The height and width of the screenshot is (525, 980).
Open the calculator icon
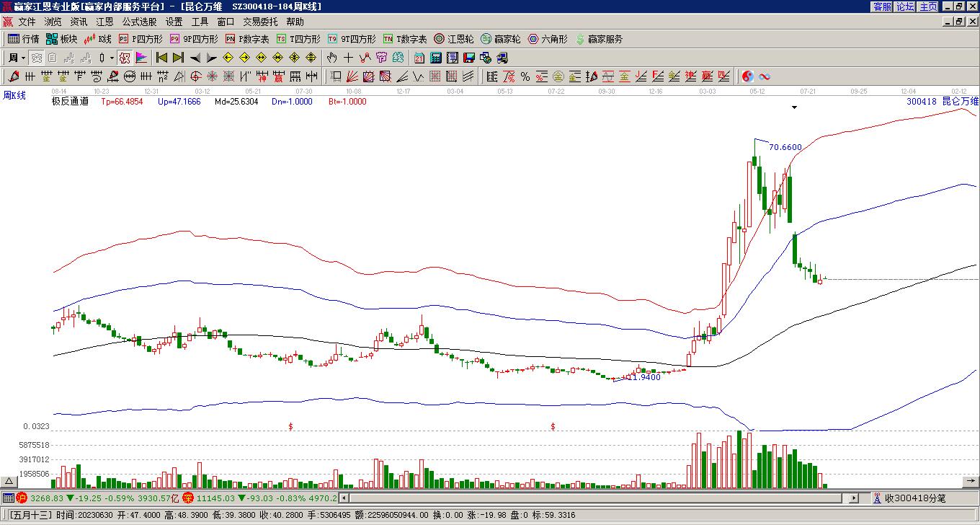coord(436,58)
